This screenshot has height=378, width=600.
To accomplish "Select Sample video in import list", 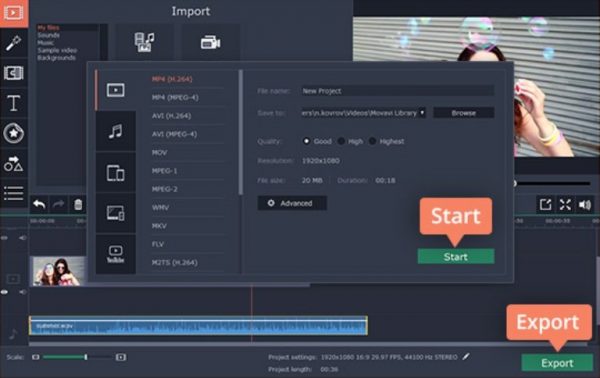I will (57, 51).
